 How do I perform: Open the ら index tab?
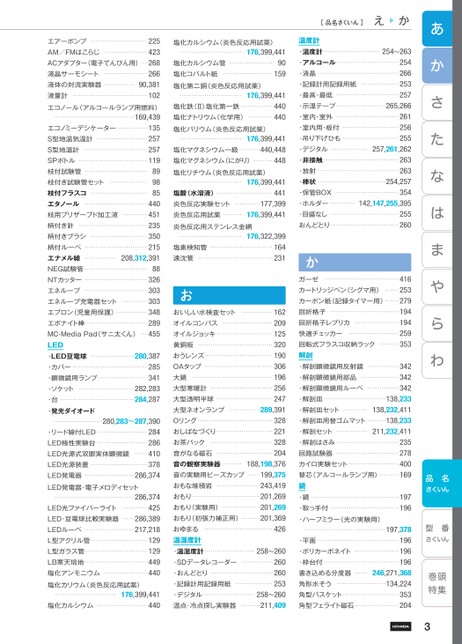pyautogui.click(x=437, y=323)
